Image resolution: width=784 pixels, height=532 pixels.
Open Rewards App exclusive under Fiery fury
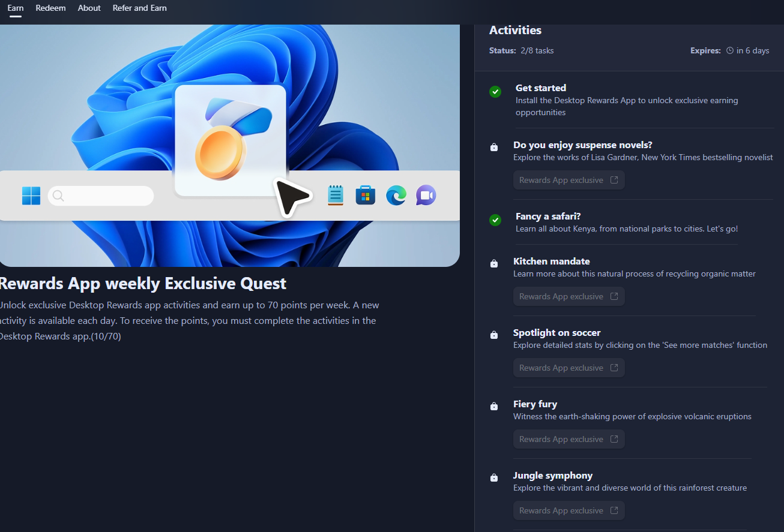coord(569,439)
